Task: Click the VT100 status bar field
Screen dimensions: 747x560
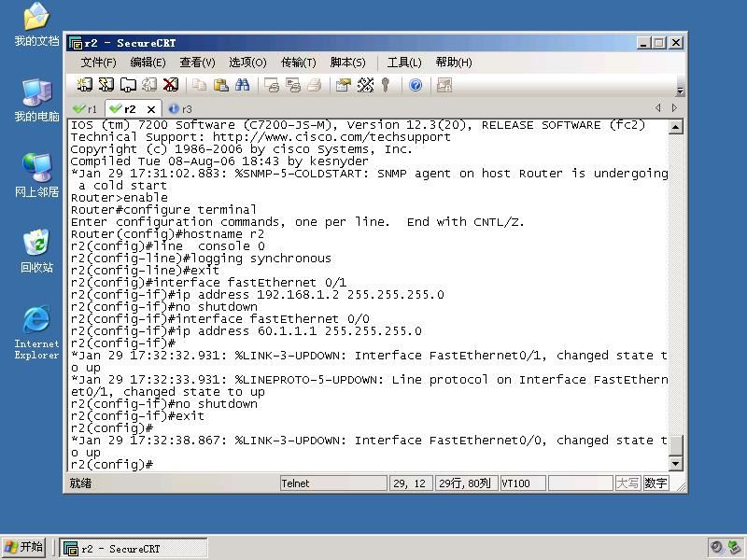Action: 523,483
